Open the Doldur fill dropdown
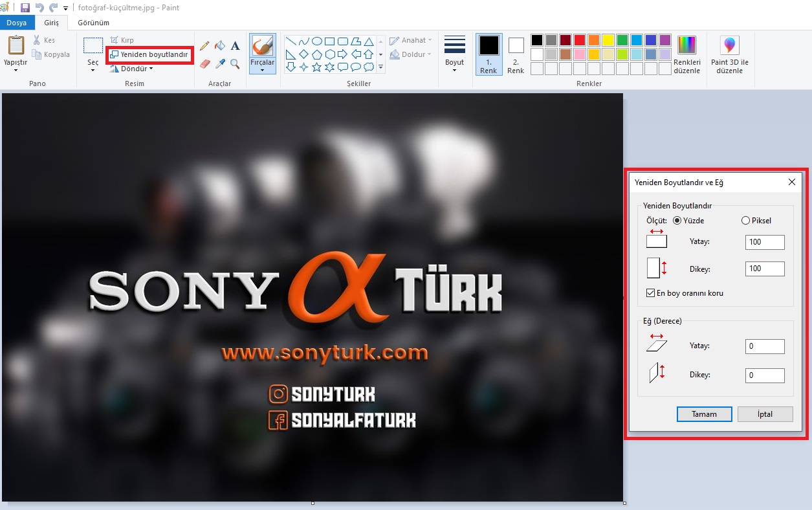This screenshot has width=812, height=510. pyautogui.click(x=411, y=54)
